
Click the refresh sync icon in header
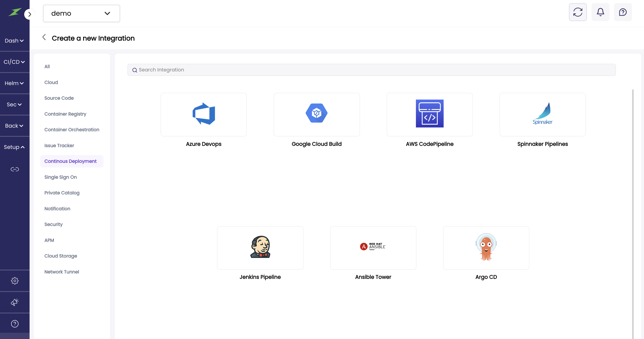click(x=577, y=12)
